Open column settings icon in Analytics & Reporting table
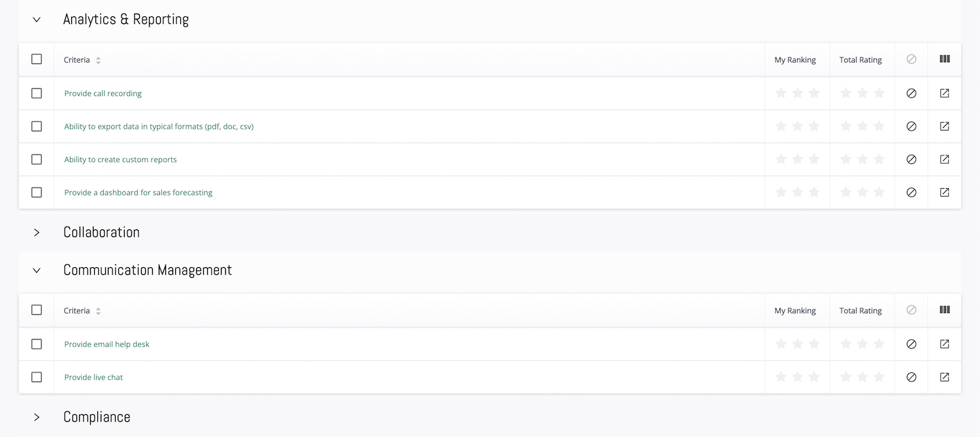This screenshot has height=437, width=980. coord(945,59)
